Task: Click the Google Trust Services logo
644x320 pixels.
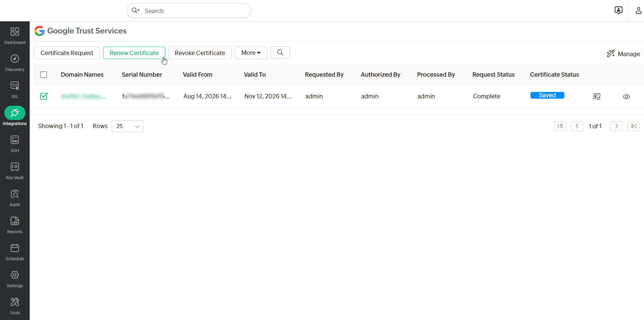Action: 40,31
